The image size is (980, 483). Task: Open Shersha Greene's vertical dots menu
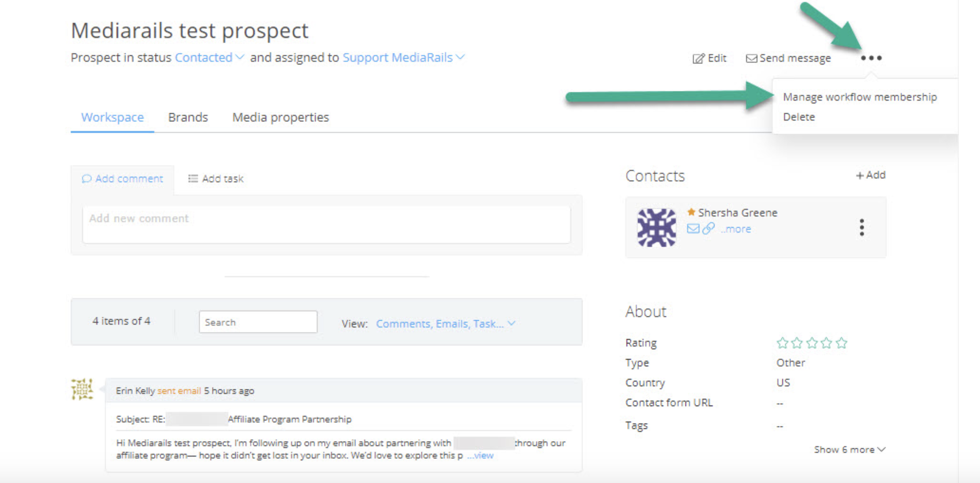[x=862, y=228]
